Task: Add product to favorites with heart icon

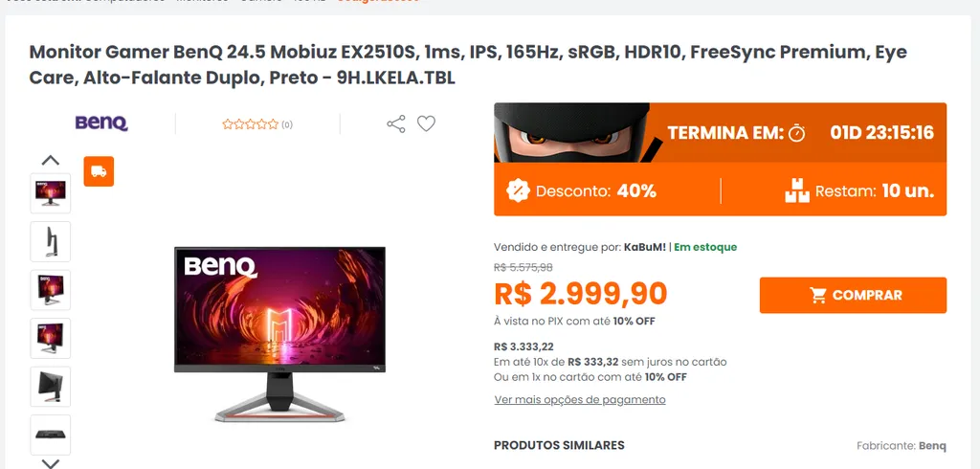Action: point(426,123)
